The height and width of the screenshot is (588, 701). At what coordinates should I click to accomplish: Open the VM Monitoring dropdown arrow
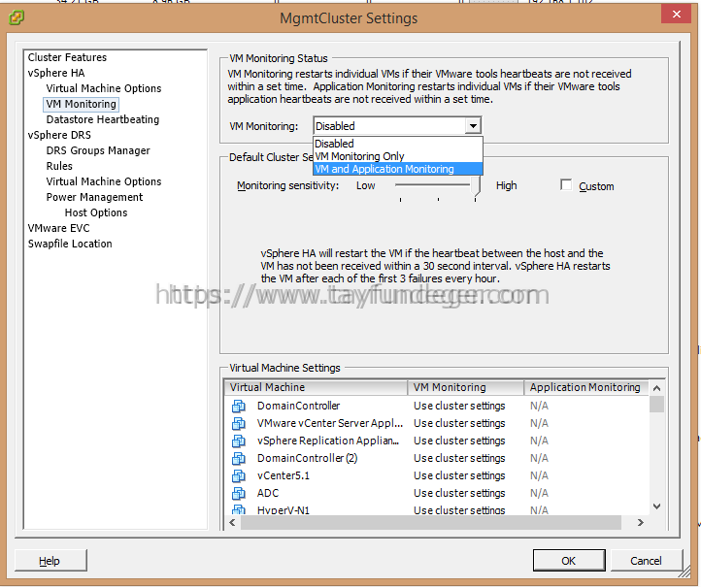pyautogui.click(x=473, y=126)
